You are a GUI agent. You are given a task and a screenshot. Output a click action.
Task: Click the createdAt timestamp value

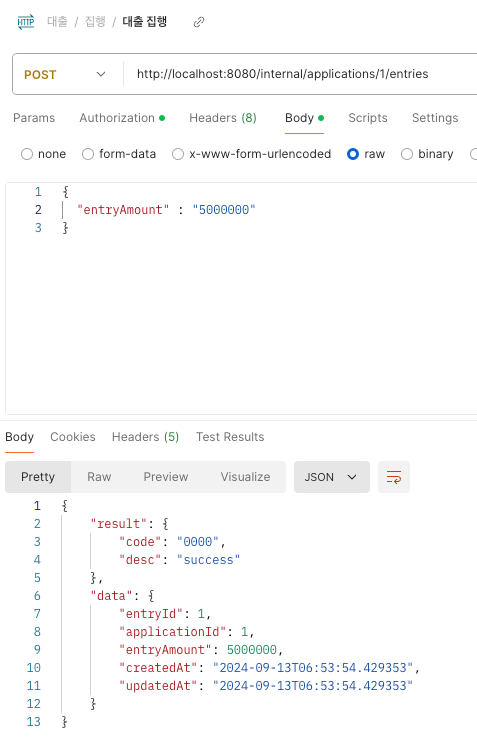tap(313, 668)
